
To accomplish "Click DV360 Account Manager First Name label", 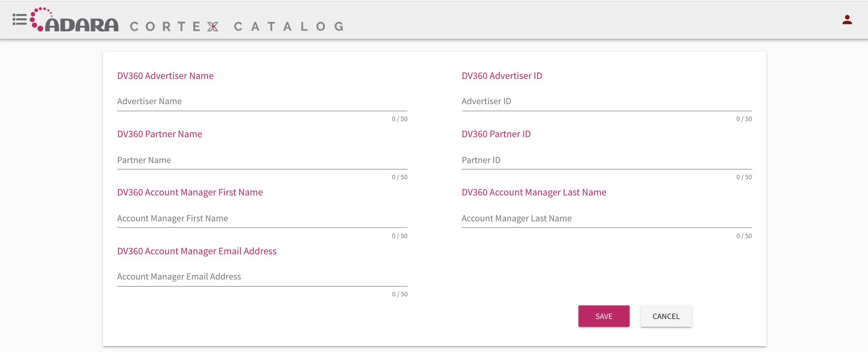I will click(x=190, y=192).
